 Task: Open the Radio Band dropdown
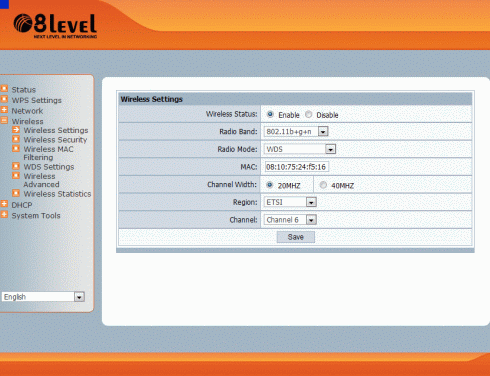[296, 131]
